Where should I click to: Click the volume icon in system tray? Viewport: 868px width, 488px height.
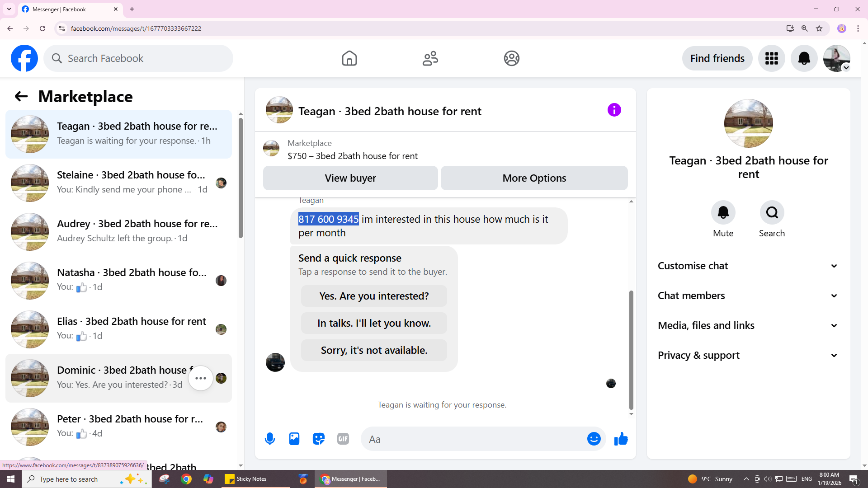click(x=768, y=479)
